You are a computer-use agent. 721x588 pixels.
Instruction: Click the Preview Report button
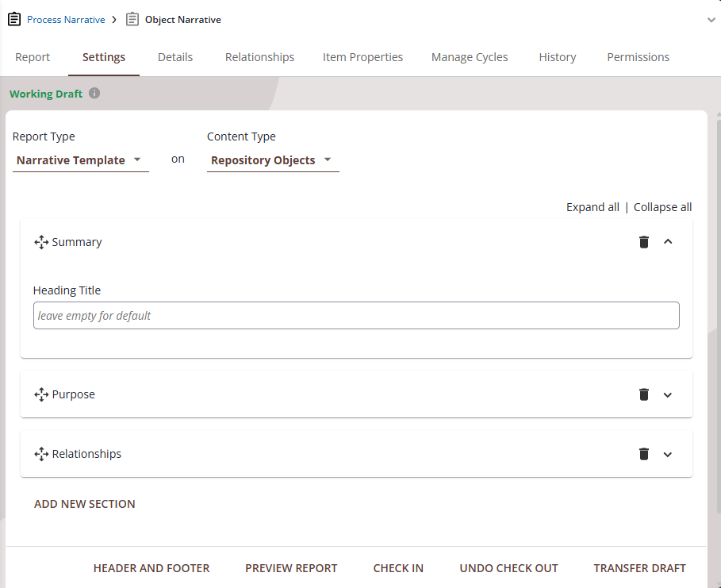click(x=291, y=568)
